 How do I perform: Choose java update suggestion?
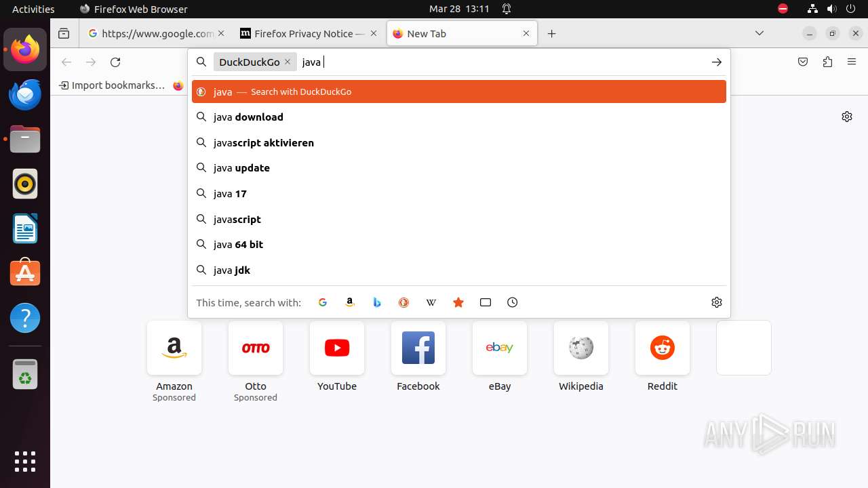[459, 167]
